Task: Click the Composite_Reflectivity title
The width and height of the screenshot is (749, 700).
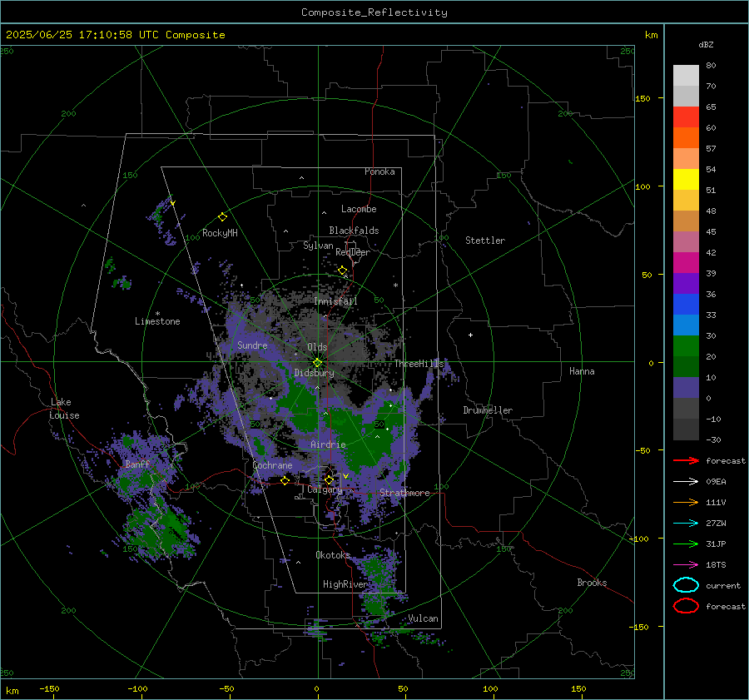Action: tap(374, 12)
